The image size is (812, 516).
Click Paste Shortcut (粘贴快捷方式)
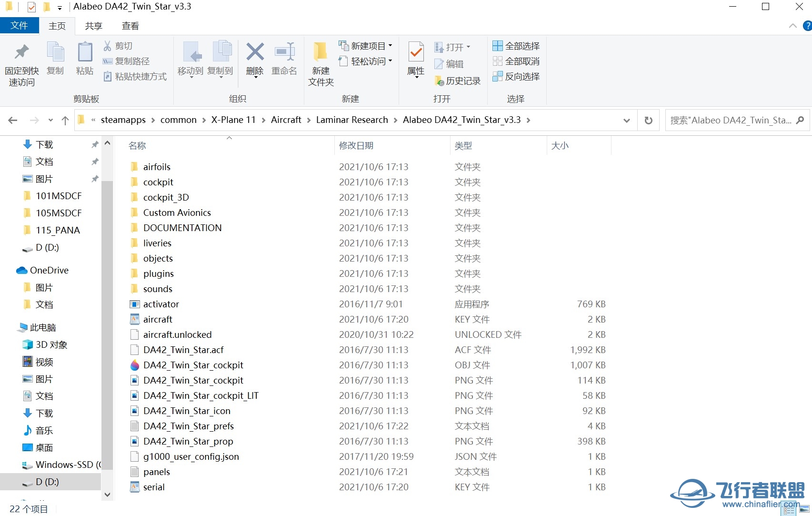pyautogui.click(x=135, y=76)
